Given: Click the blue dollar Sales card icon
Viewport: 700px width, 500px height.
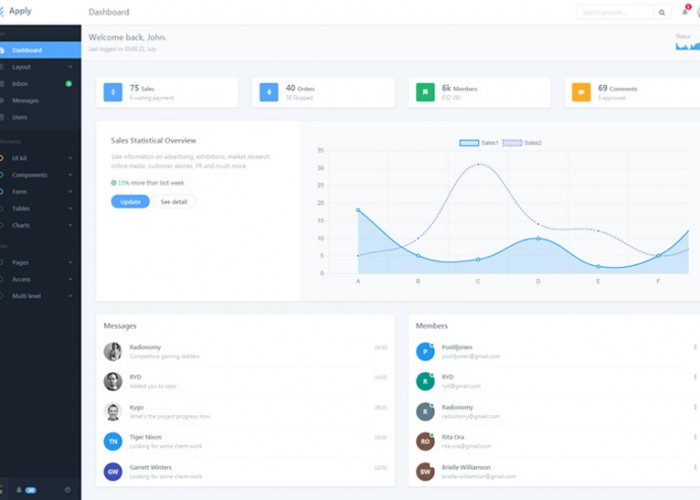Looking at the screenshot, I should pos(113,92).
